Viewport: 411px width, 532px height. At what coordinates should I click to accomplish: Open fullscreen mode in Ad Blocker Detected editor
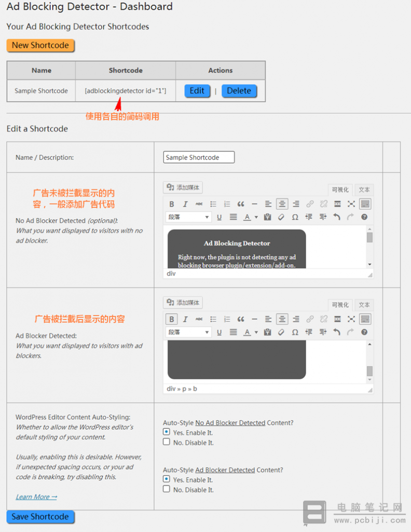point(351,319)
